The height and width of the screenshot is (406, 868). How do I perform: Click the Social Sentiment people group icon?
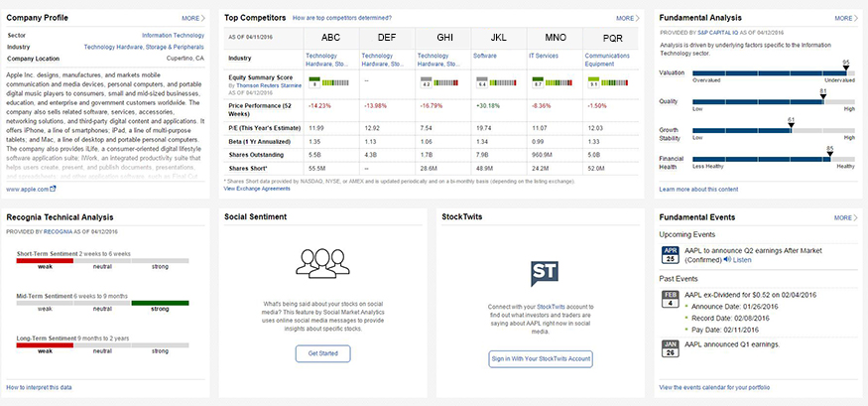(x=322, y=263)
